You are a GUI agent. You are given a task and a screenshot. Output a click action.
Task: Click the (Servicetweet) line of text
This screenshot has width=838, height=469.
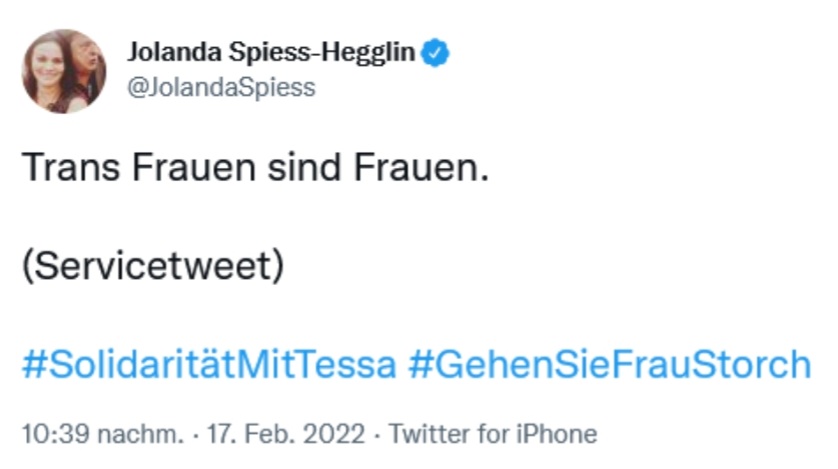point(153,266)
